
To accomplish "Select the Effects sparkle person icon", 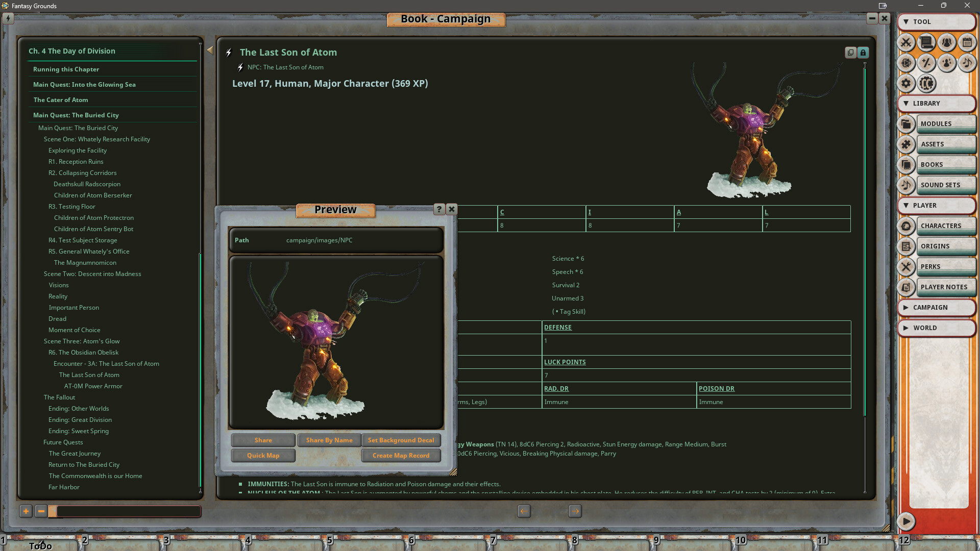I will pyautogui.click(x=947, y=63).
